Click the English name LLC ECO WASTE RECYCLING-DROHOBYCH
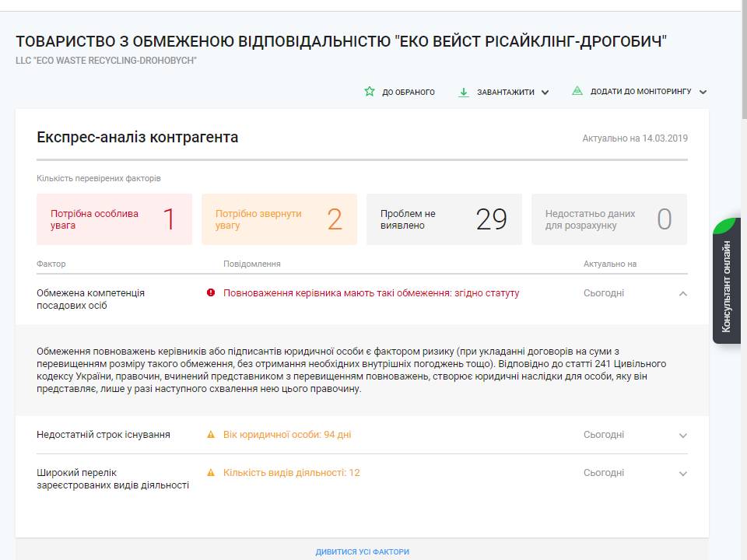This screenshot has width=747, height=560. pyautogui.click(x=107, y=61)
